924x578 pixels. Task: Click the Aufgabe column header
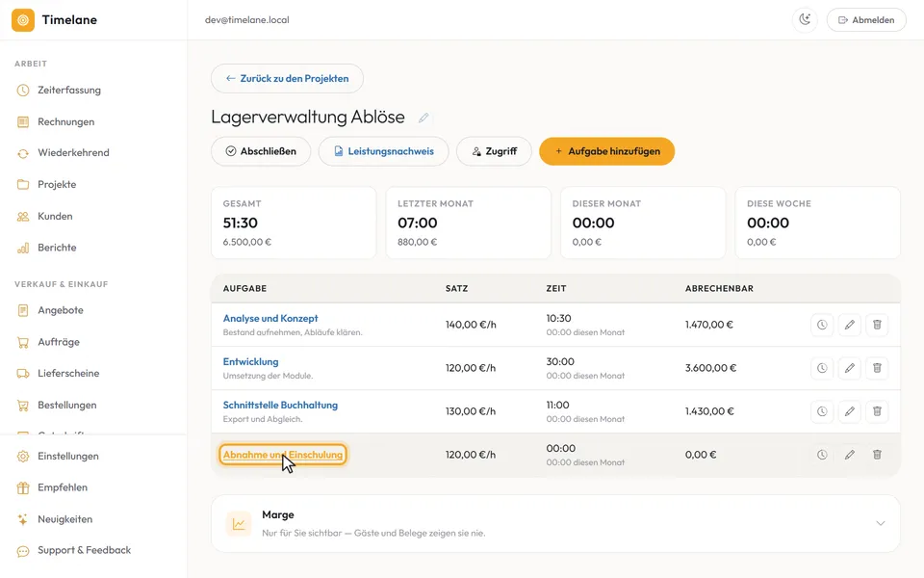pyautogui.click(x=244, y=288)
